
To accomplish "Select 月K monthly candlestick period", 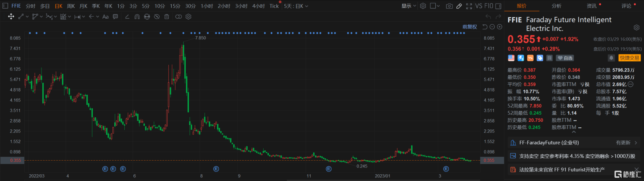I will 83,6.
